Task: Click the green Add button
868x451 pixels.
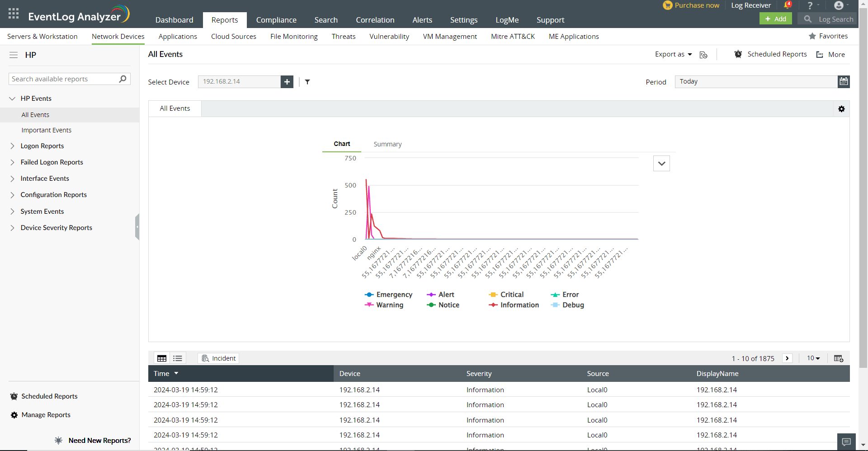Action: (x=776, y=19)
